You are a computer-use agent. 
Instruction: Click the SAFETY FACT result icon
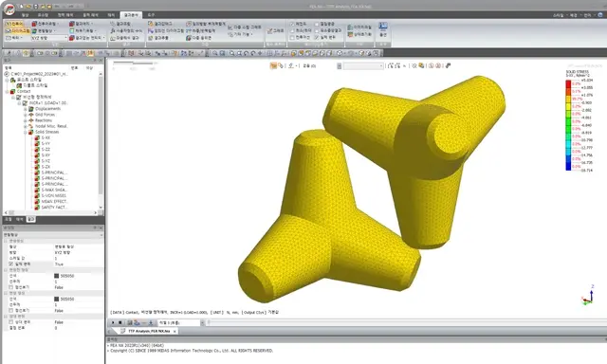[x=37, y=208]
